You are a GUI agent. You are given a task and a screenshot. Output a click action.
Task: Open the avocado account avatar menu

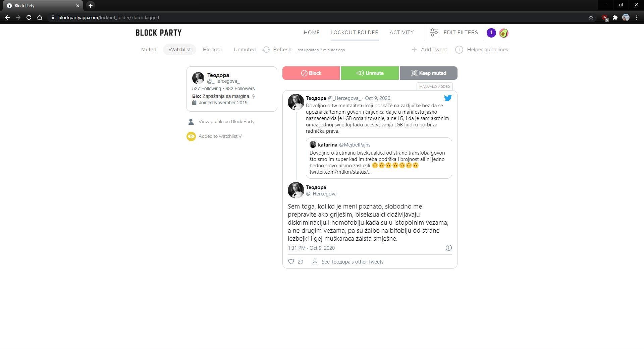pos(503,33)
